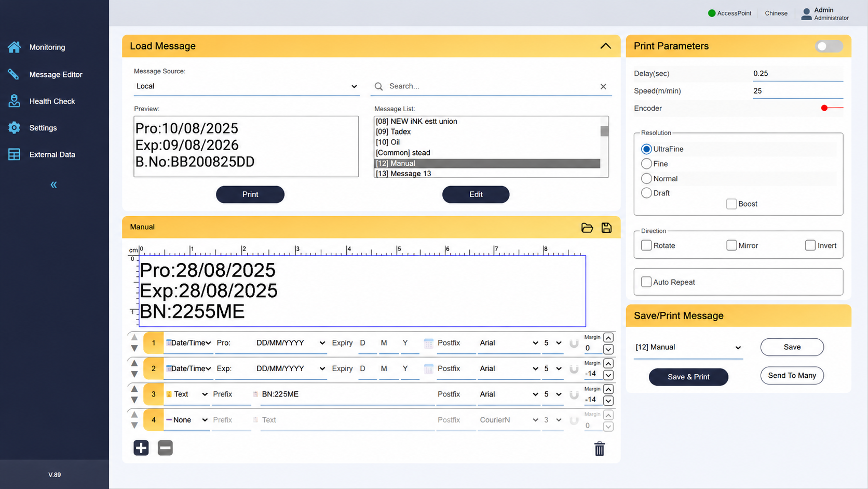
Task: Open saved message folder icon
Action: pos(587,228)
